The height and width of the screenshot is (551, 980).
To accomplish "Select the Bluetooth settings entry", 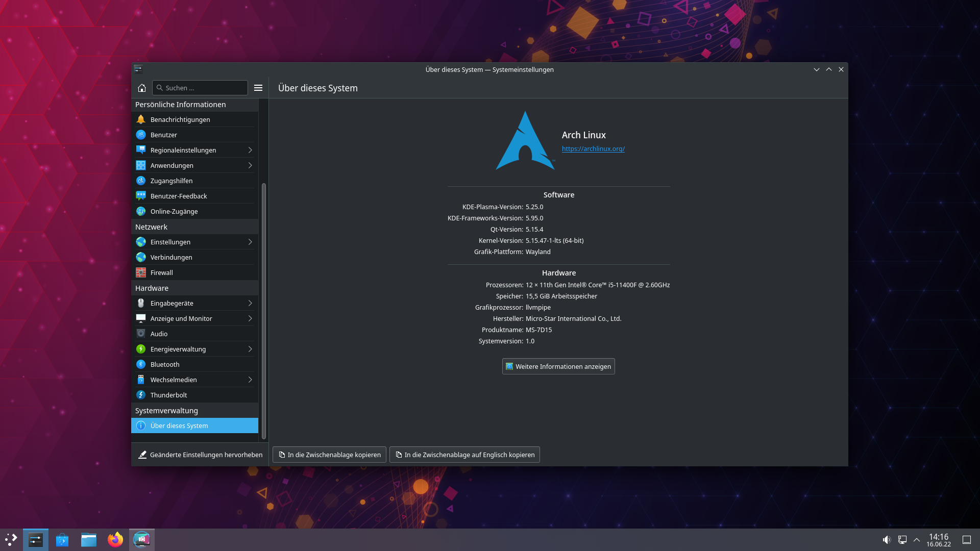I will (165, 364).
